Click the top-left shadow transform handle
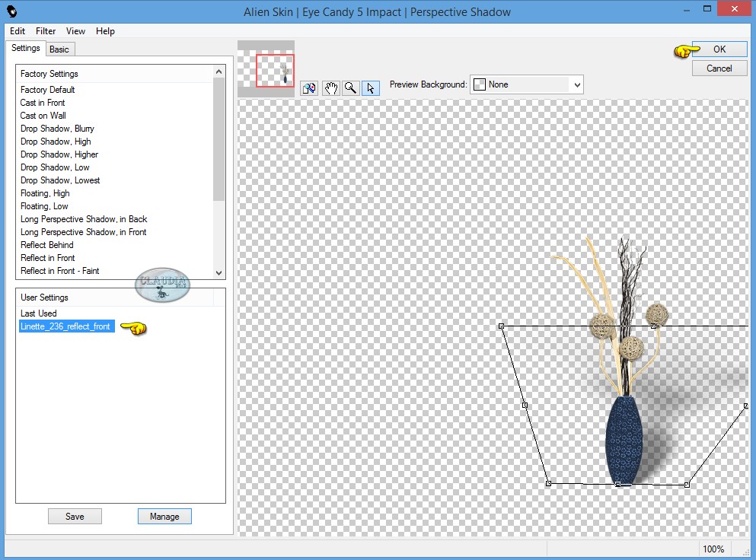The image size is (756, 560). tap(502, 326)
